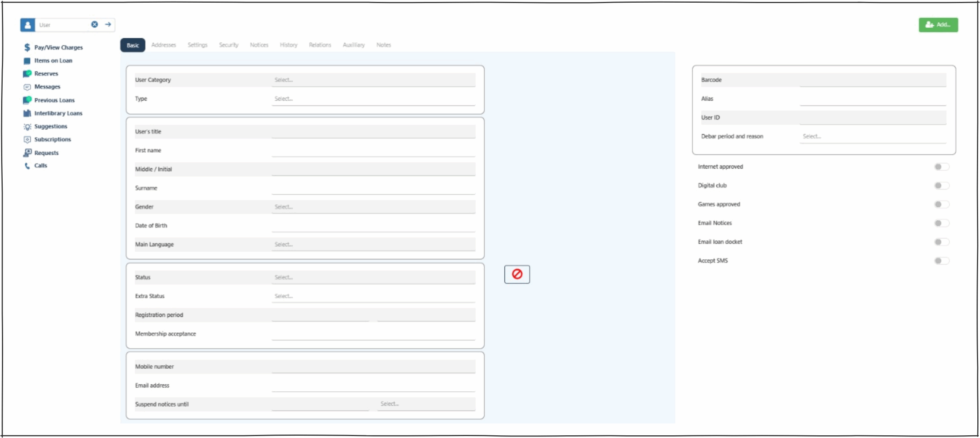Open the Security tab

[x=229, y=45]
